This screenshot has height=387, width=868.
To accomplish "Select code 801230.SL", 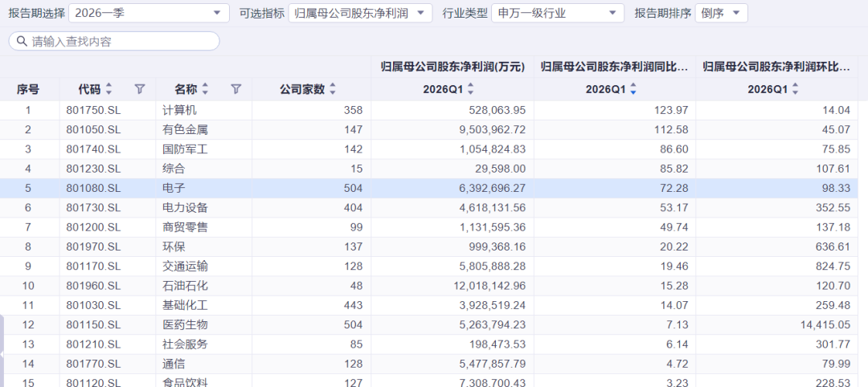I will click(93, 169).
